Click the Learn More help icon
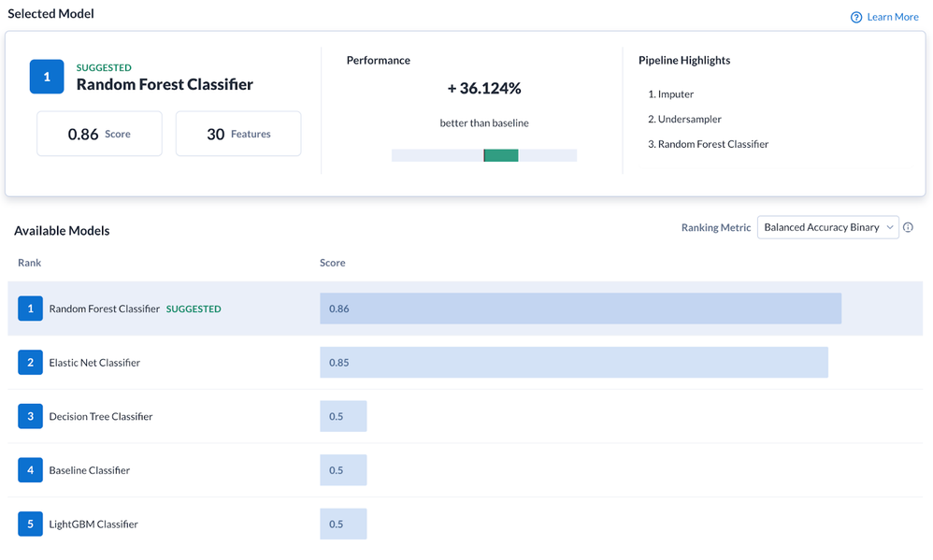The height and width of the screenshot is (560, 933). [855, 17]
